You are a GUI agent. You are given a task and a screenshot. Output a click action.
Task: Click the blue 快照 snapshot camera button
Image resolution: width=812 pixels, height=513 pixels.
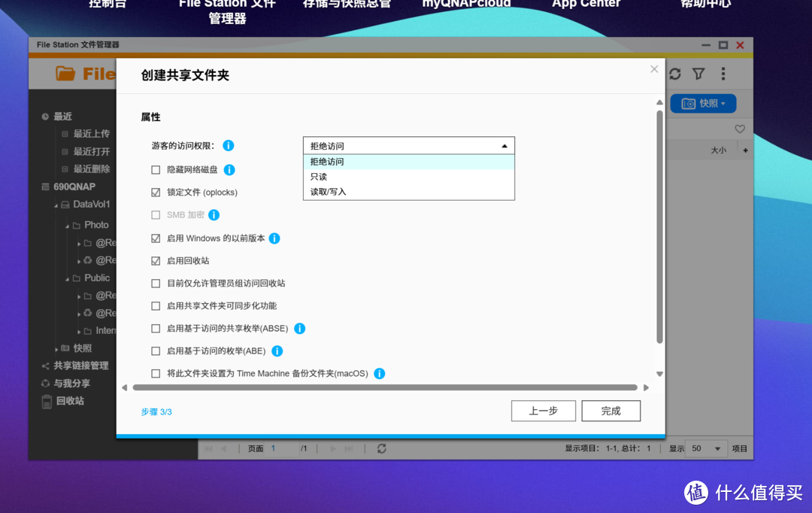click(x=702, y=103)
